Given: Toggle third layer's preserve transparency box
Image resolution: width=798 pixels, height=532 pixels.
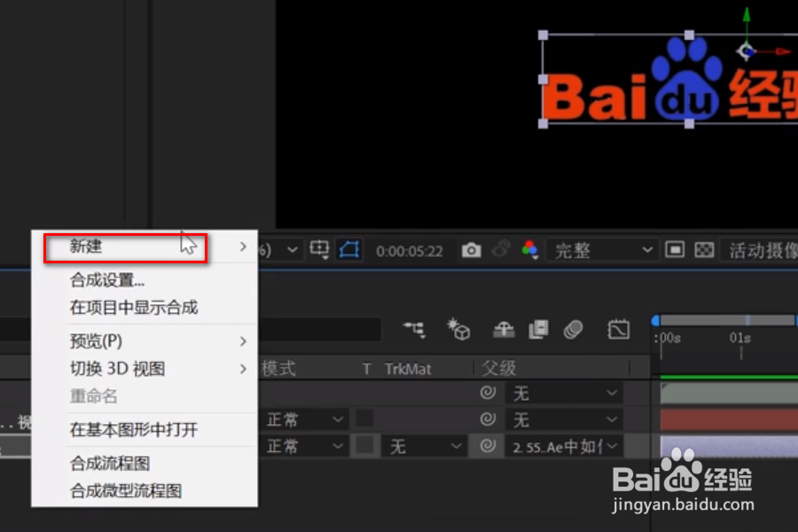Looking at the screenshot, I should (x=364, y=446).
